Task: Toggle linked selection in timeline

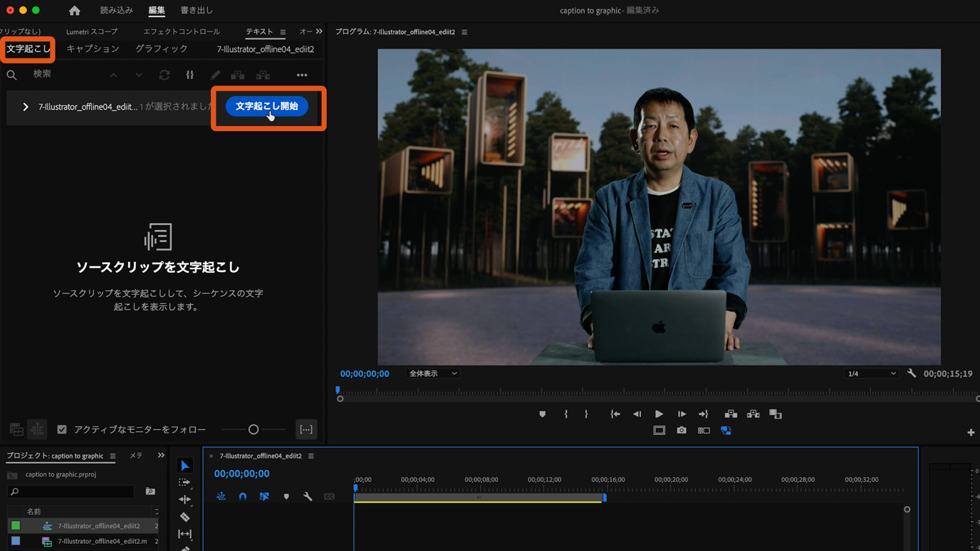Action: pyautogui.click(x=264, y=497)
